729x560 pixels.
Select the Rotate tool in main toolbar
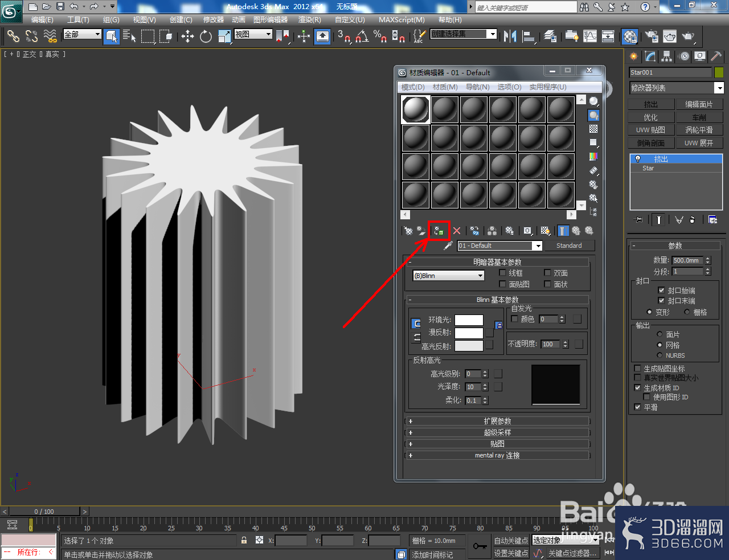[x=206, y=36]
